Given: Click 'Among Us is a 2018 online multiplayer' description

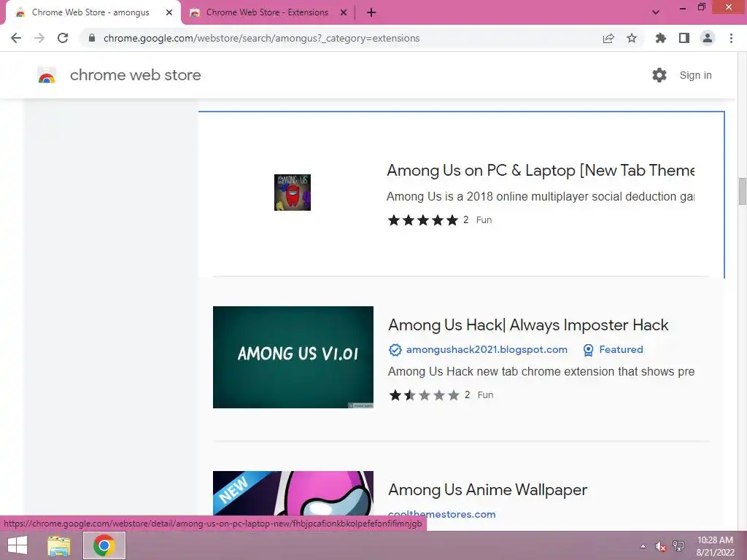Looking at the screenshot, I should 541,196.
